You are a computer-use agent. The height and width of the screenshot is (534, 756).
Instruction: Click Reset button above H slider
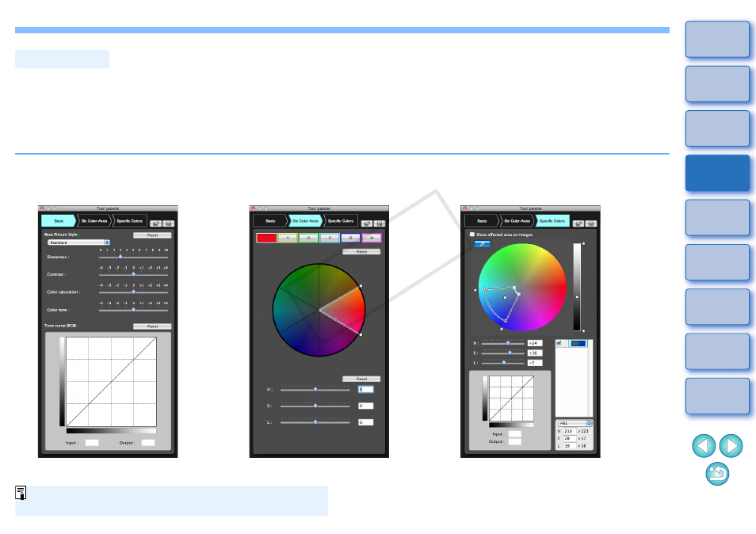[x=361, y=379]
